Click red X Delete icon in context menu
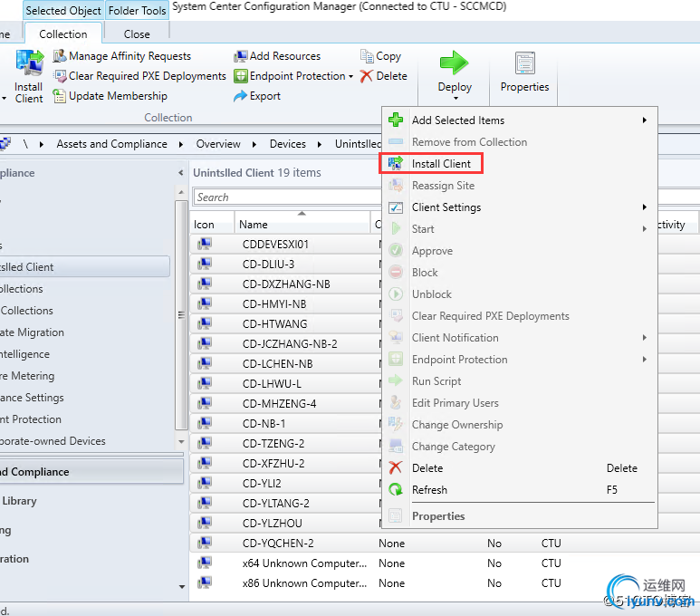The width and height of the screenshot is (700, 616). (396, 467)
